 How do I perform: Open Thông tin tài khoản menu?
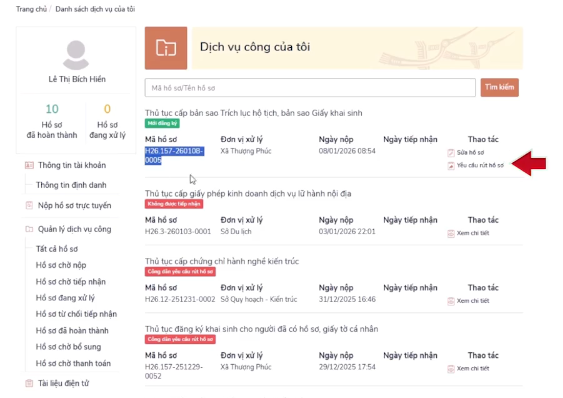(72, 165)
